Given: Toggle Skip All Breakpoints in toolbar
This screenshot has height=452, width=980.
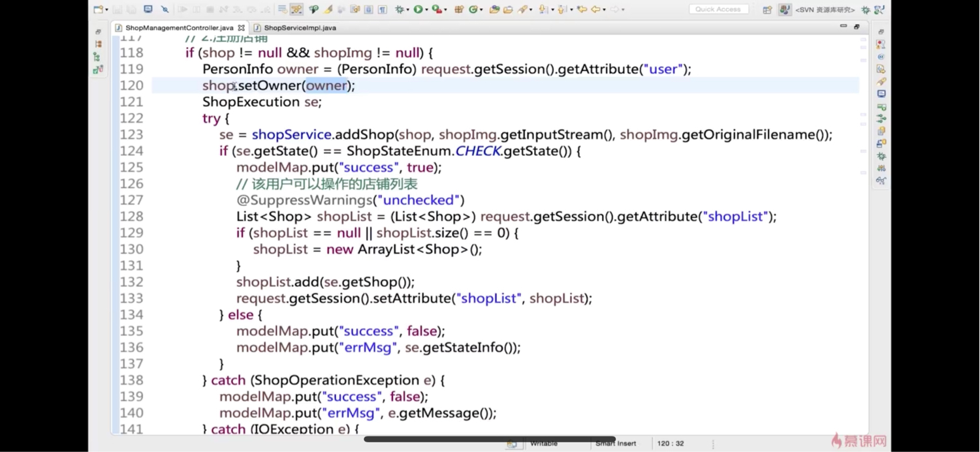Looking at the screenshot, I should click(165, 9).
